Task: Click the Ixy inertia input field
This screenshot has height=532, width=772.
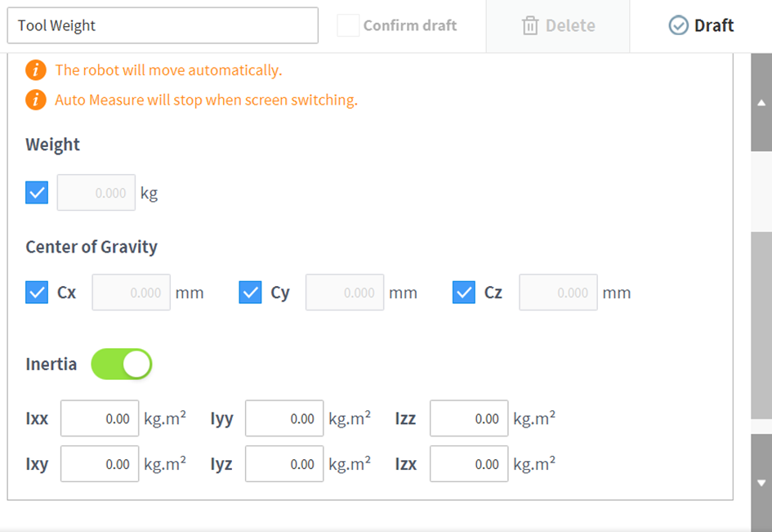Action: [100, 464]
